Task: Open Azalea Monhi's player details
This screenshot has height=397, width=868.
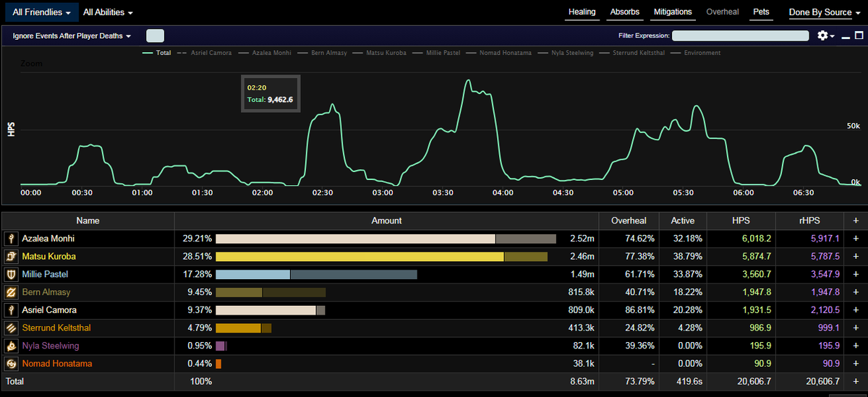Action: click(x=48, y=239)
